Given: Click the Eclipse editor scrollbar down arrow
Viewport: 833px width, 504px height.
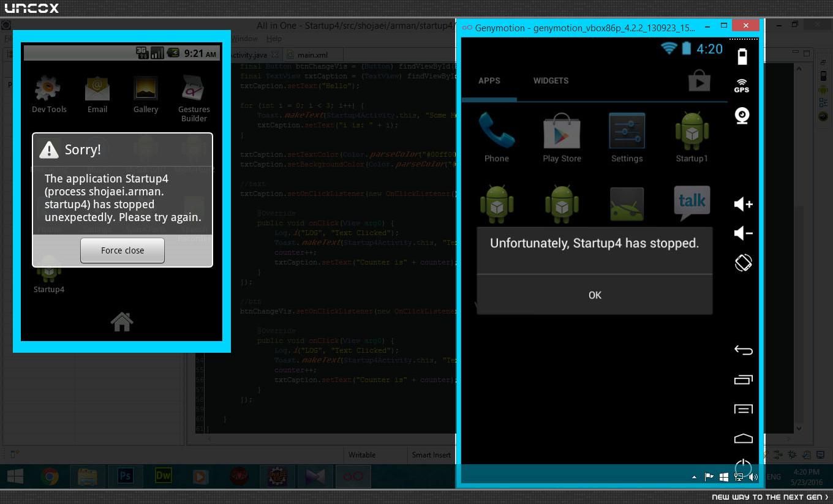Looking at the screenshot, I should pos(799,429).
